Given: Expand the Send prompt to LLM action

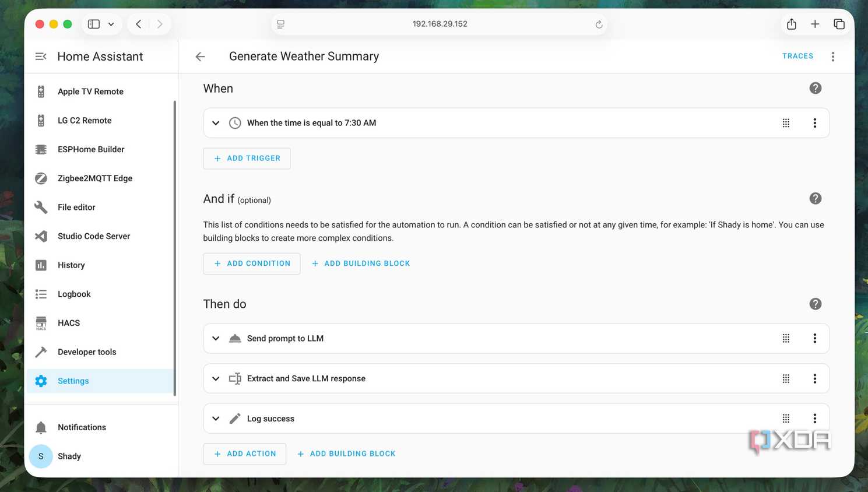Looking at the screenshot, I should point(216,338).
